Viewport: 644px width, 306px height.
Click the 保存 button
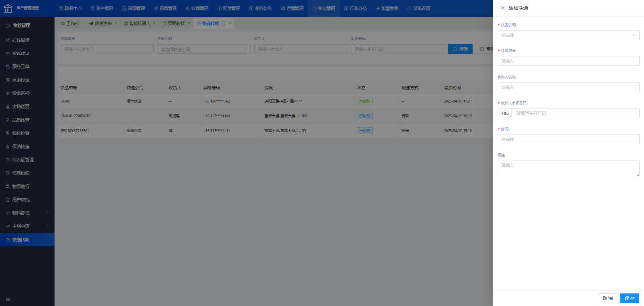click(629, 298)
